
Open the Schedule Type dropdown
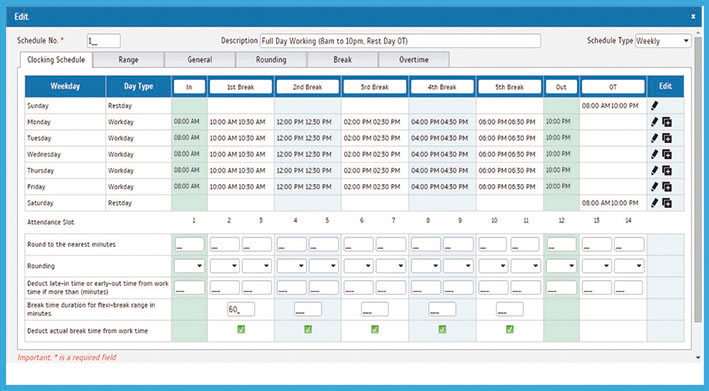[x=663, y=41]
